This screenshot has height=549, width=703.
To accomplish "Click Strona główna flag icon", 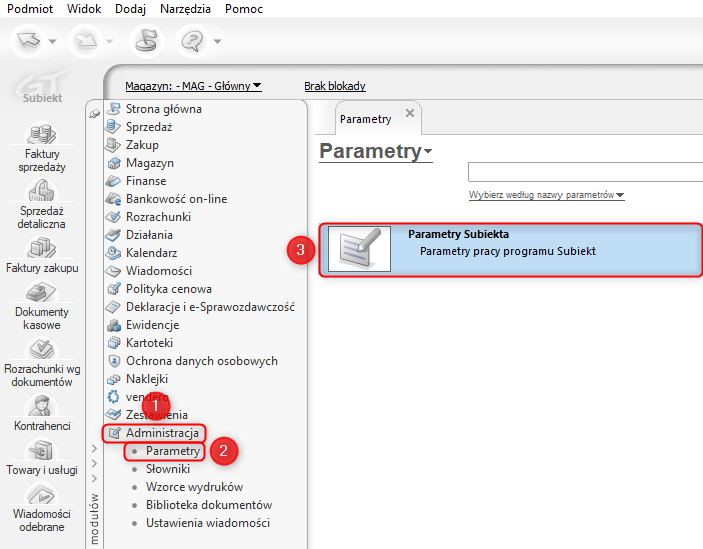I will (114, 108).
